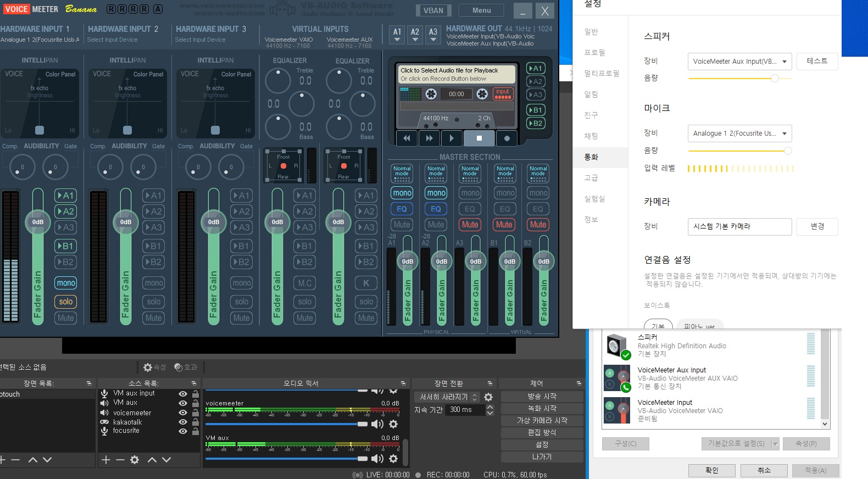
Task: Select input device for Hardware Input 3
Action: 200,40
